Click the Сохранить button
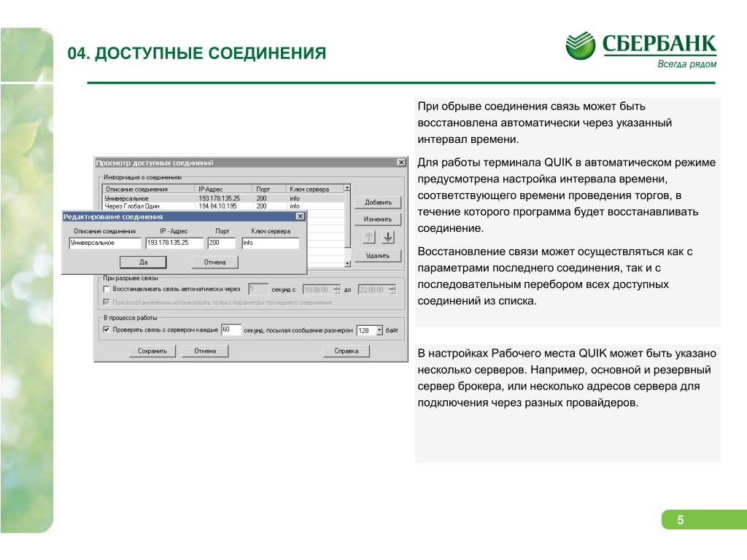 click(152, 351)
